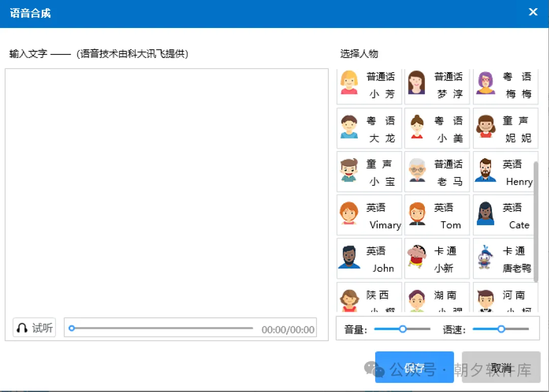Viewport: 549px width, 392px height.
Task: Choose cartoon voice 小新
Action: coord(437,258)
